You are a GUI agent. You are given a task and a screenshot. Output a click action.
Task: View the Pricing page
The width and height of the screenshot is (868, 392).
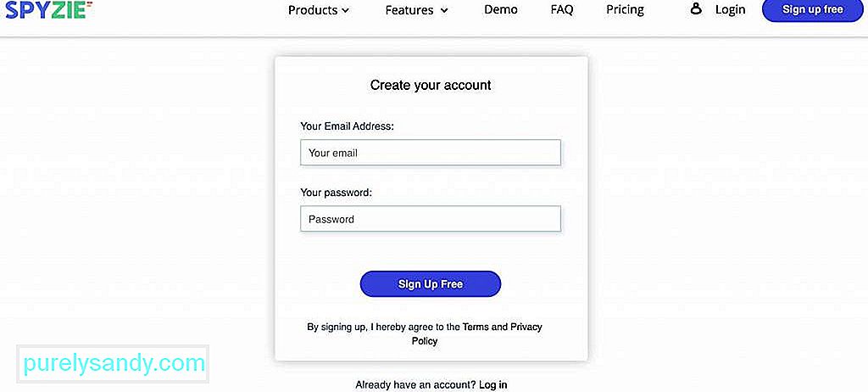[625, 9]
